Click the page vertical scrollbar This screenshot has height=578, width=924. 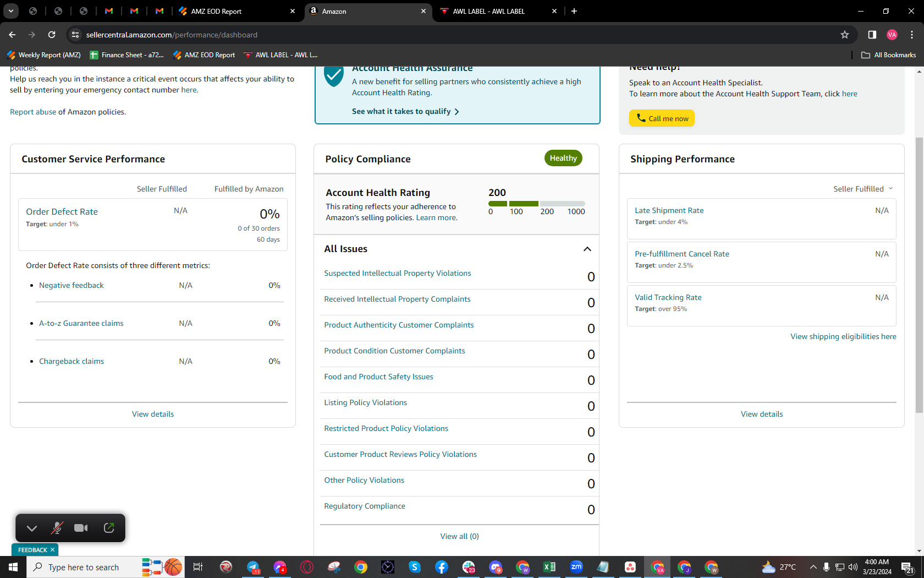[x=919, y=275]
